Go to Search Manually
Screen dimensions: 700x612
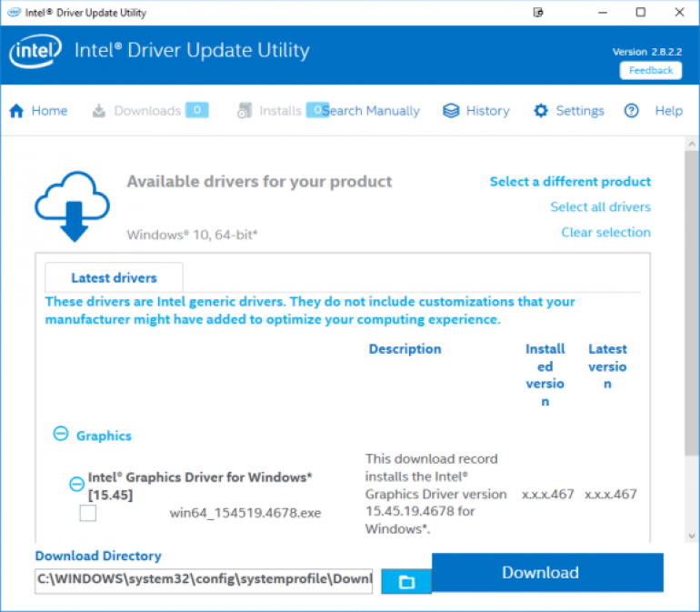pyautogui.click(x=371, y=110)
